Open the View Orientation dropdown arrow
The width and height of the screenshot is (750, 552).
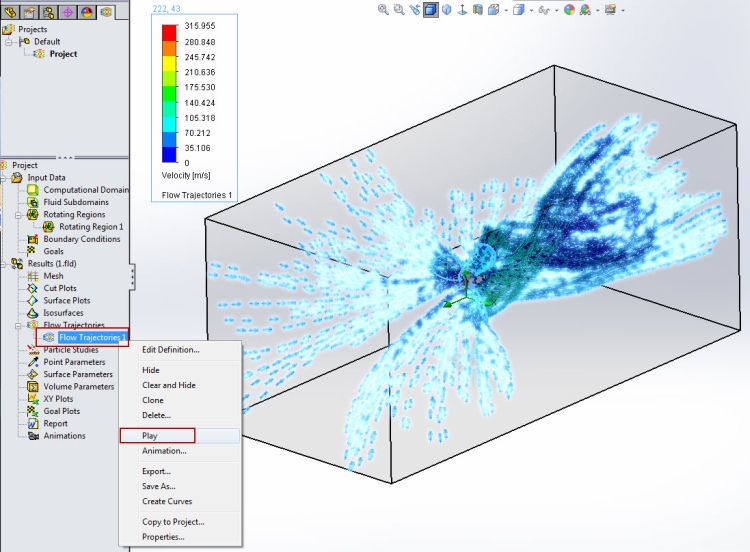(x=506, y=11)
